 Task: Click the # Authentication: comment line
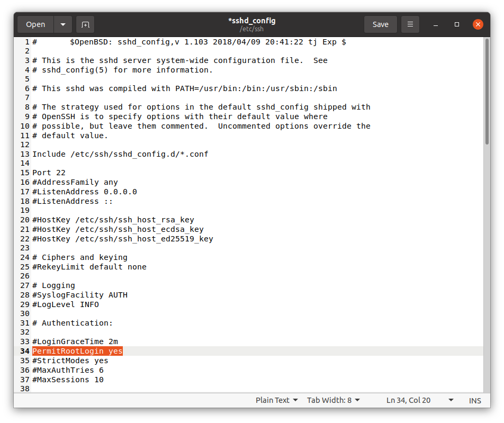click(x=73, y=323)
